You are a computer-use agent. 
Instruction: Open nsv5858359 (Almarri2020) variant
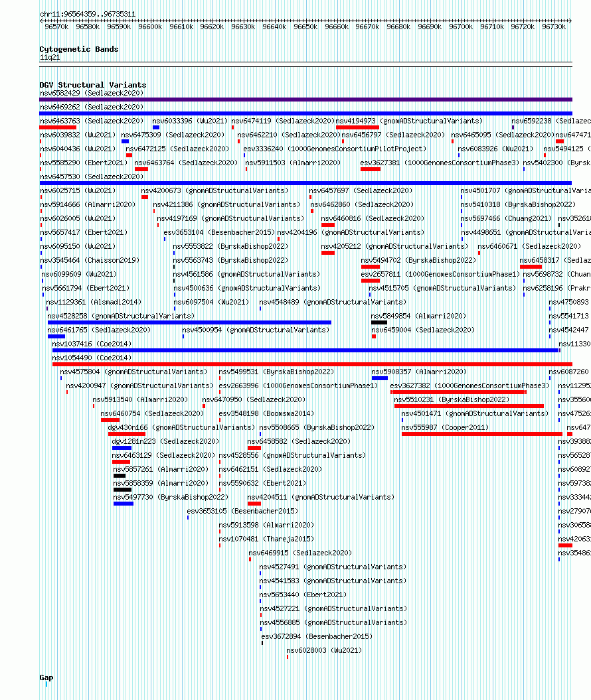(x=161, y=484)
